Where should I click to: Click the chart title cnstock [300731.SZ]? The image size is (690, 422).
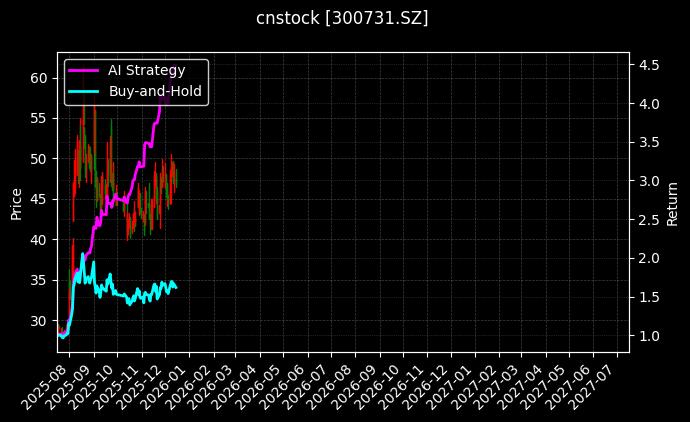pos(342,18)
